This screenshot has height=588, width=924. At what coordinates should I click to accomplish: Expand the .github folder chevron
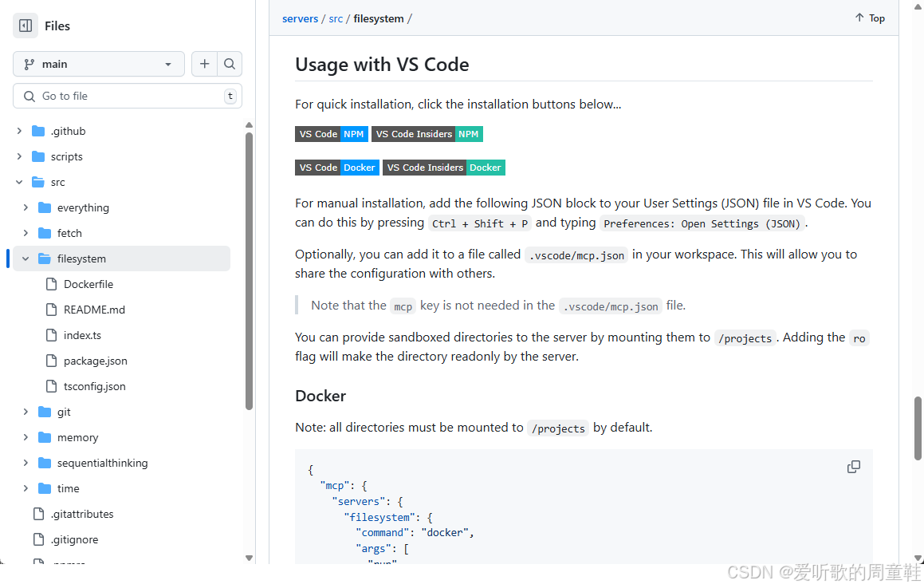[x=19, y=131]
